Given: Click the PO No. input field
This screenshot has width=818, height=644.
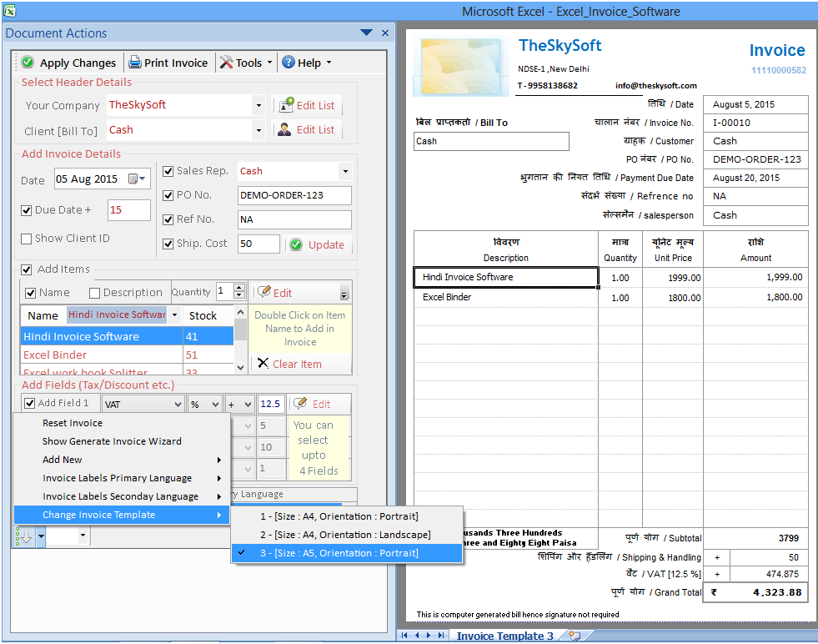Looking at the screenshot, I should [294, 195].
